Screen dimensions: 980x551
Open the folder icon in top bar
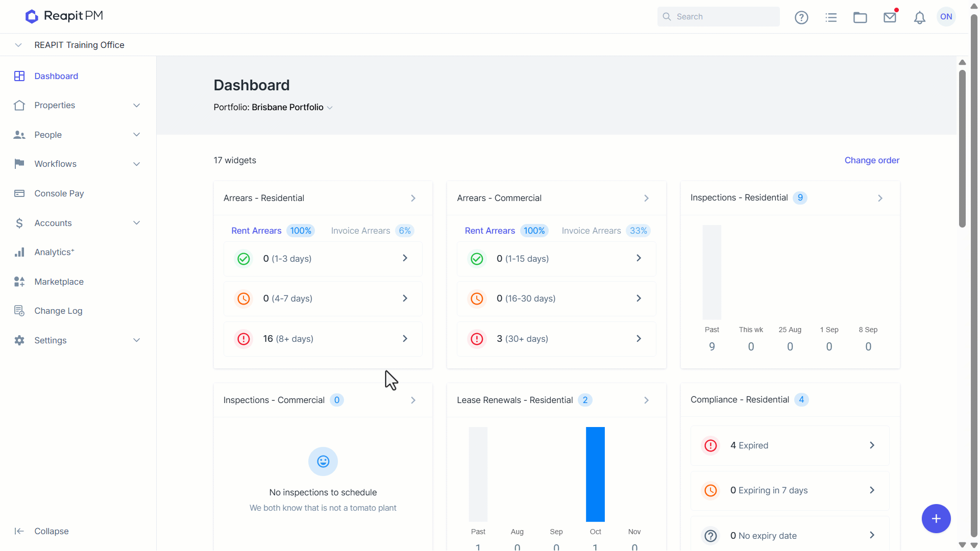(x=860, y=17)
